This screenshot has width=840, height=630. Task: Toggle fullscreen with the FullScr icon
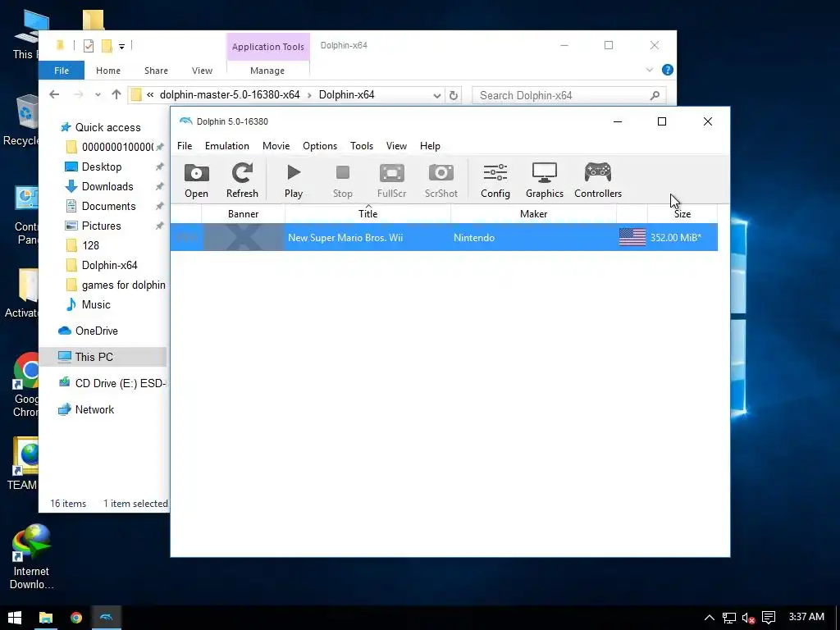[x=391, y=180]
